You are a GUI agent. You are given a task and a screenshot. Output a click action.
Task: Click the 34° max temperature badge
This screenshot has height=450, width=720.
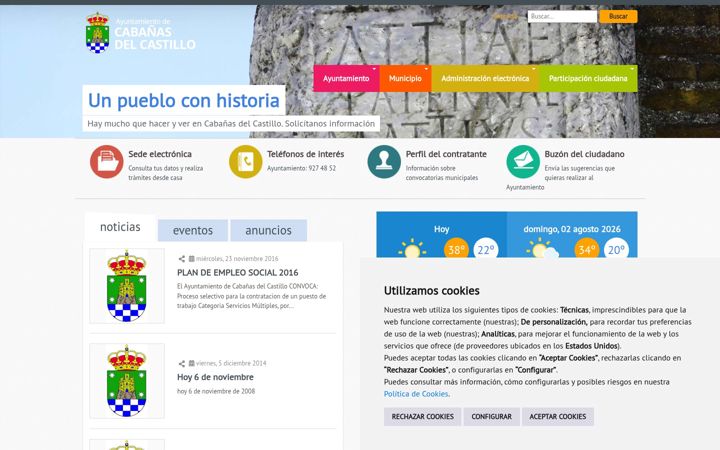point(587,248)
